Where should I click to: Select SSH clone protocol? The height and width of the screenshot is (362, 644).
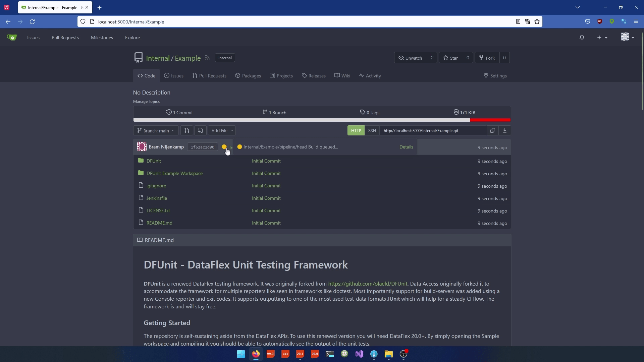coord(372,130)
